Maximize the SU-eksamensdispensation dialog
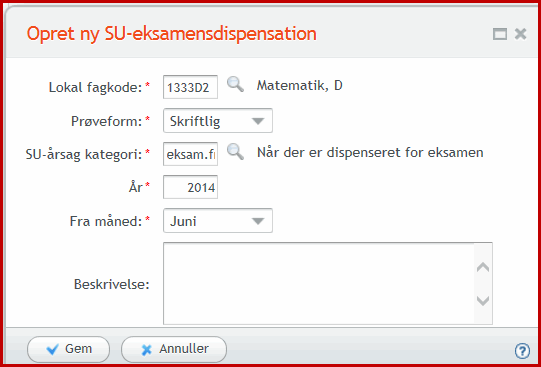The height and width of the screenshot is (367, 541). [x=500, y=34]
